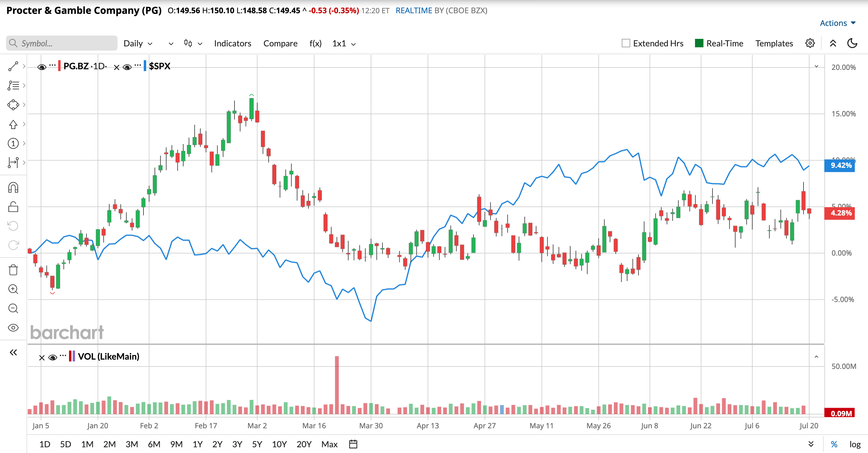Toggle log scale mode

[x=855, y=444]
